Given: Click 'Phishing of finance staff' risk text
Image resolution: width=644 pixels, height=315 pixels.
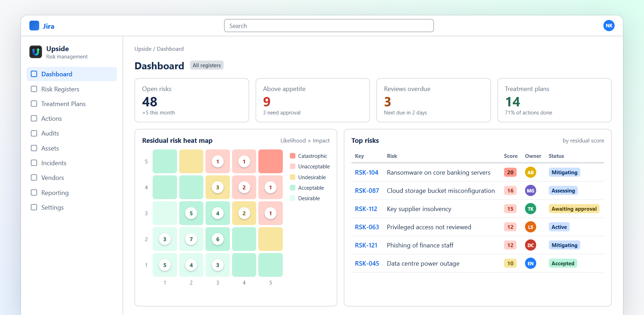Looking at the screenshot, I should click(420, 245).
